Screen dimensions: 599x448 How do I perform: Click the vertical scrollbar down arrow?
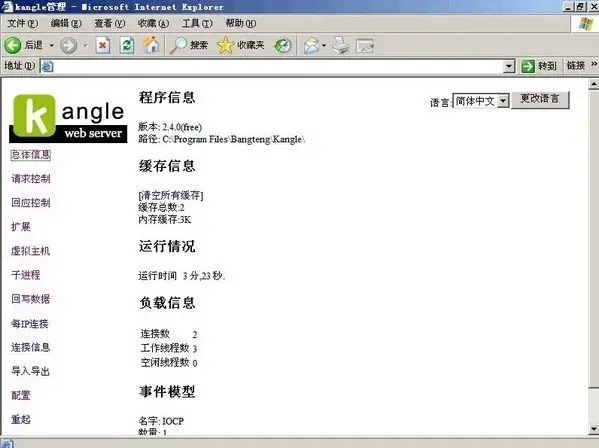pyautogui.click(x=594, y=429)
